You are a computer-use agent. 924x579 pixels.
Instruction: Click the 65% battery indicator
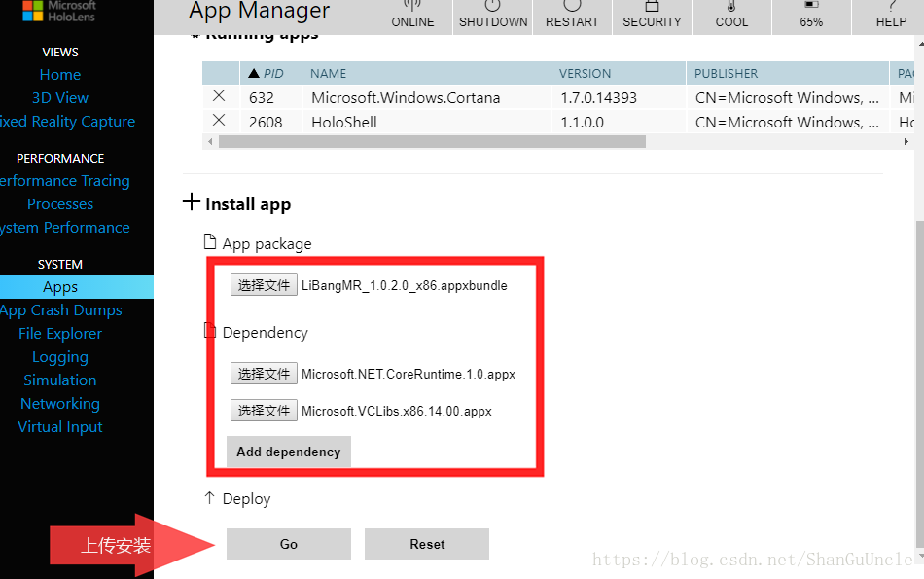point(811,17)
